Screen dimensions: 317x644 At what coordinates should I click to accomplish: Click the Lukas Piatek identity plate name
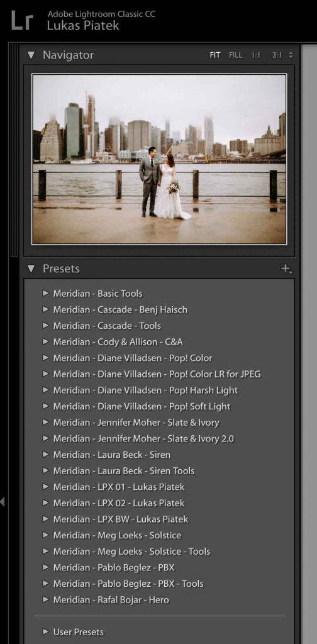point(83,26)
